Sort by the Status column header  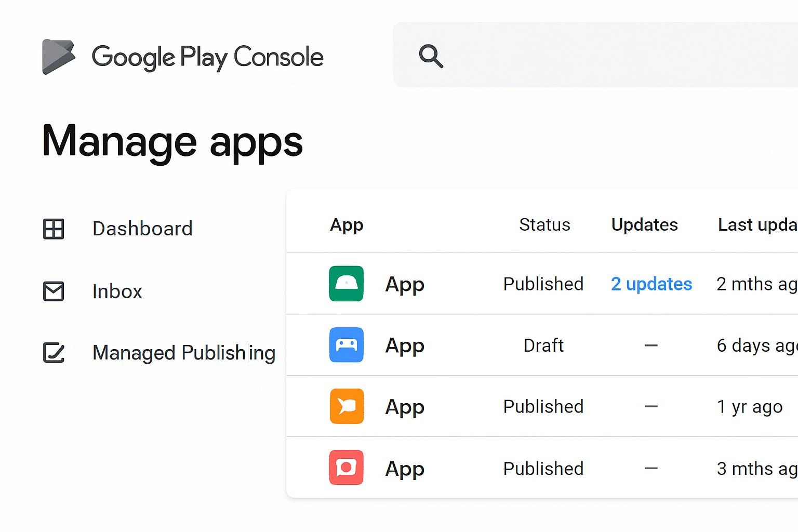point(544,224)
